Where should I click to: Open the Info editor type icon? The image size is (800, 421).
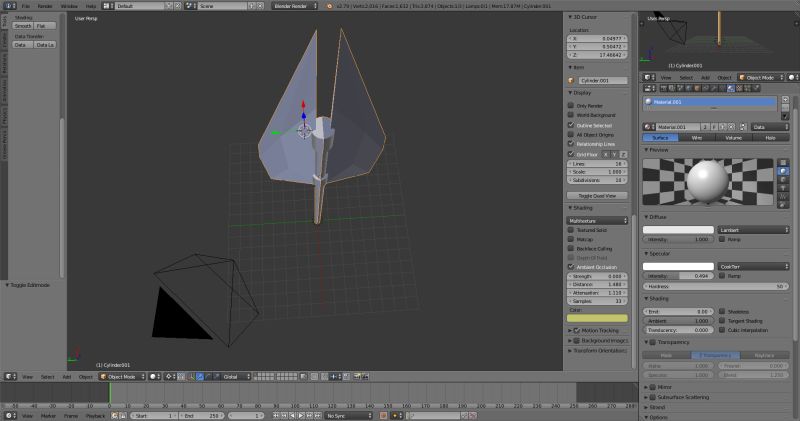coord(10,6)
